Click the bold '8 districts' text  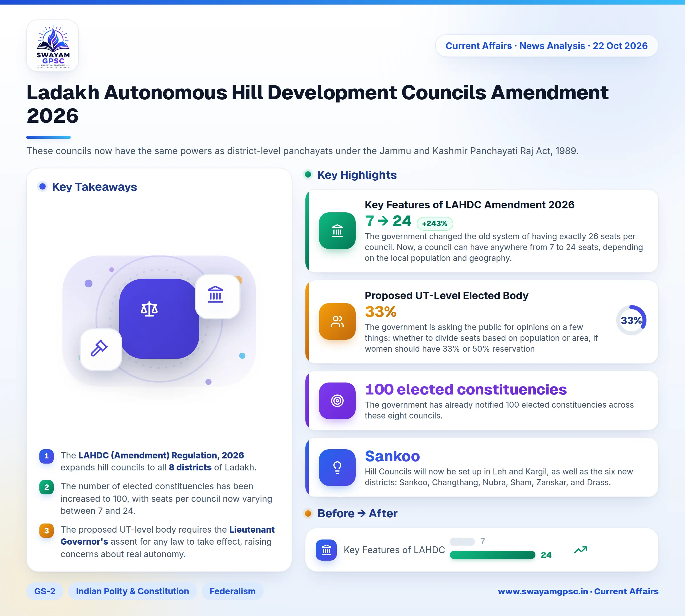[190, 467]
